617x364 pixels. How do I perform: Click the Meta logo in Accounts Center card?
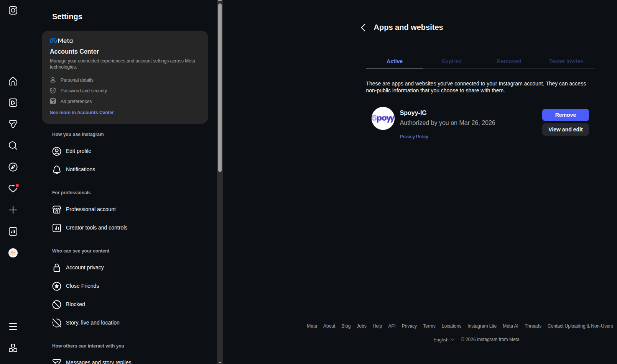(x=61, y=41)
